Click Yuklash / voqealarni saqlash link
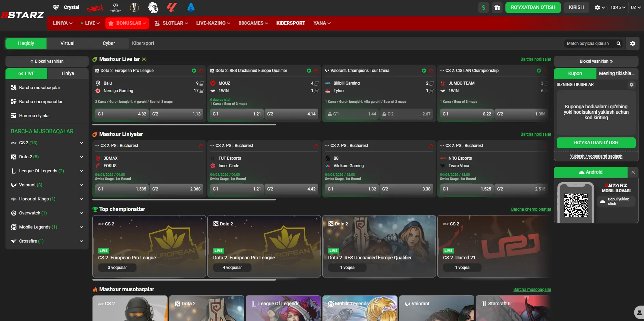The width and height of the screenshot is (644, 321). click(596, 156)
